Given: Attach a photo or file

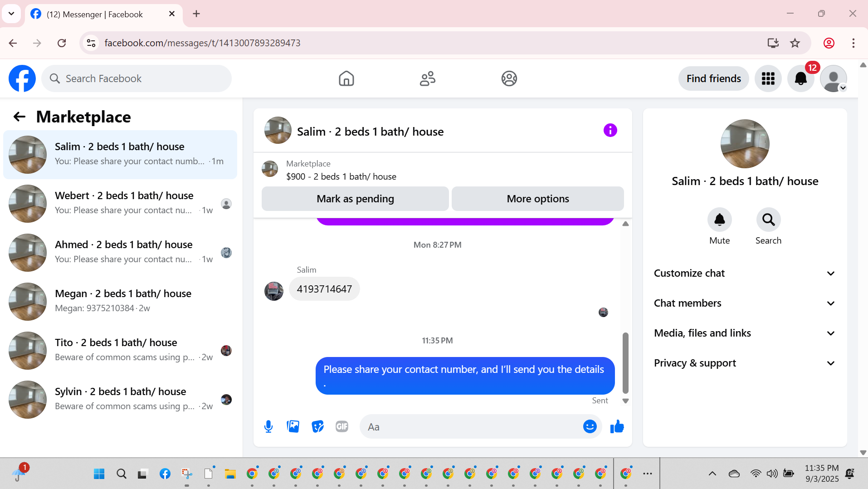Looking at the screenshot, I should [x=293, y=426].
